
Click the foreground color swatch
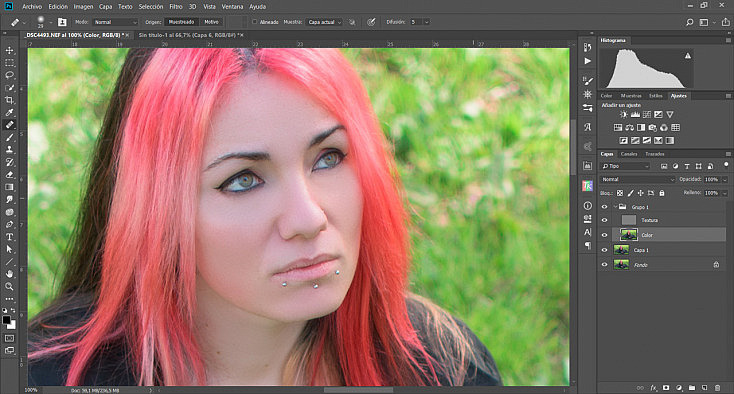pyautogui.click(x=6, y=320)
